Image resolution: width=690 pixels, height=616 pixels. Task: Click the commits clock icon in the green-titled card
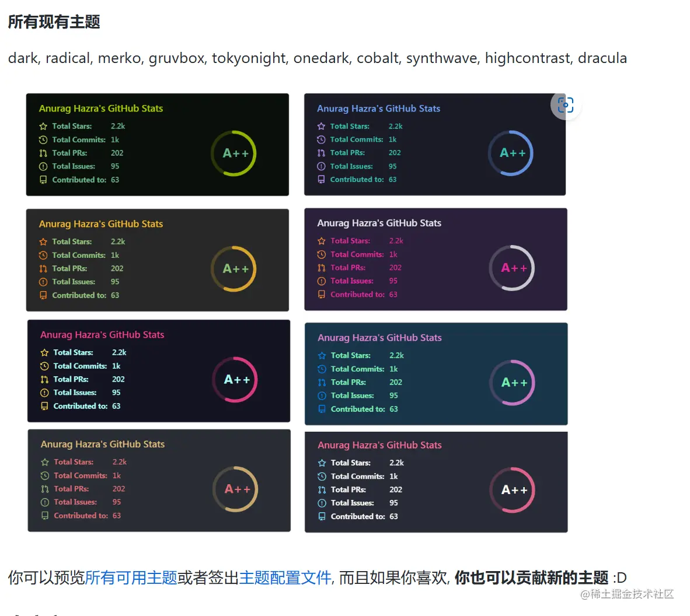(43, 140)
